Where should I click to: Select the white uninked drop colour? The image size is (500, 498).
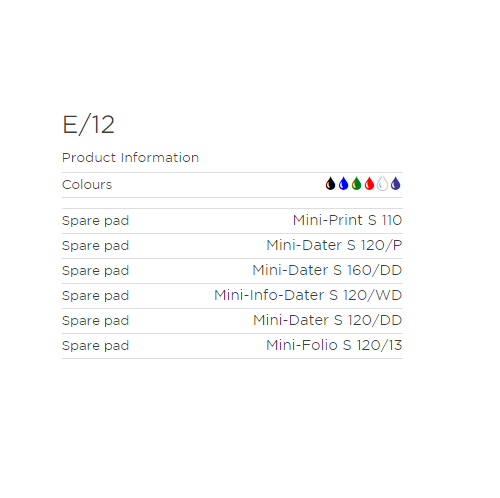[382, 184]
